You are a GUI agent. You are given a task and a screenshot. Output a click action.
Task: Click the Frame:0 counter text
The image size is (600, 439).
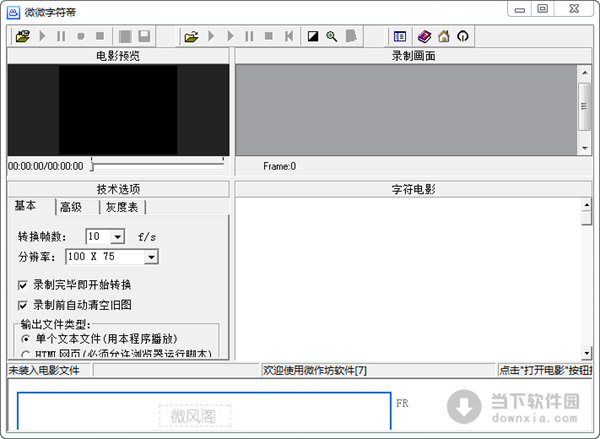coord(279,166)
